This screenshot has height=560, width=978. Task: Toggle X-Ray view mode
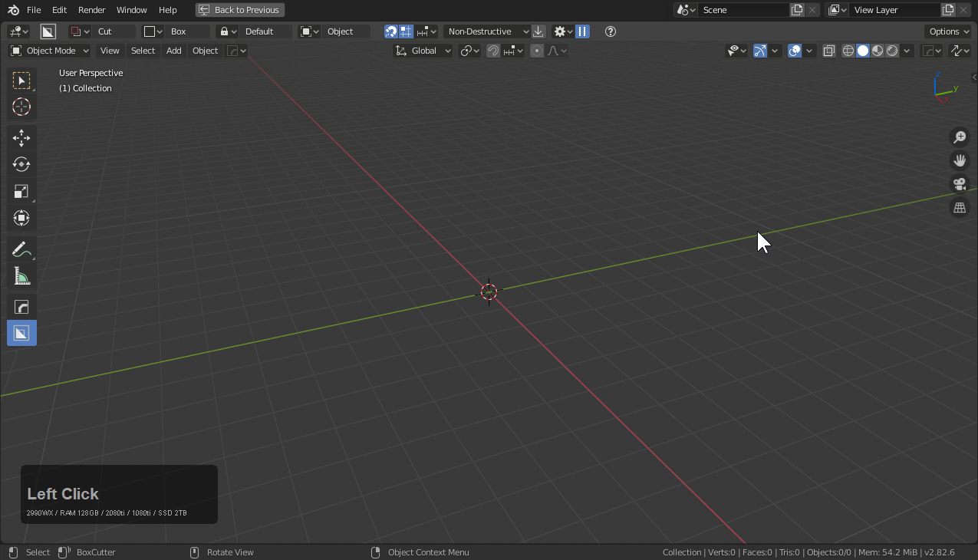pos(829,51)
